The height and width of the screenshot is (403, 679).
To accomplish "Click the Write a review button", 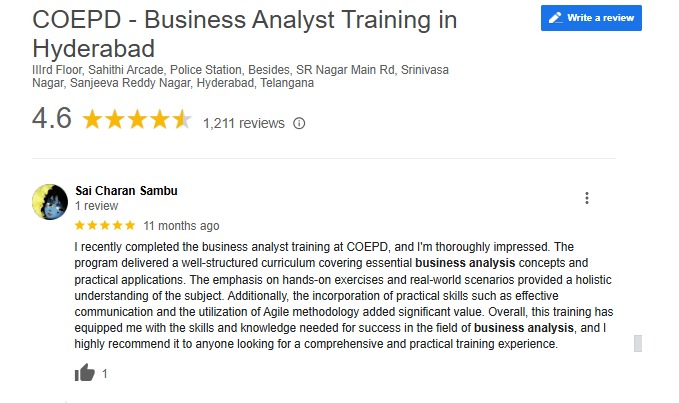I will point(591,18).
